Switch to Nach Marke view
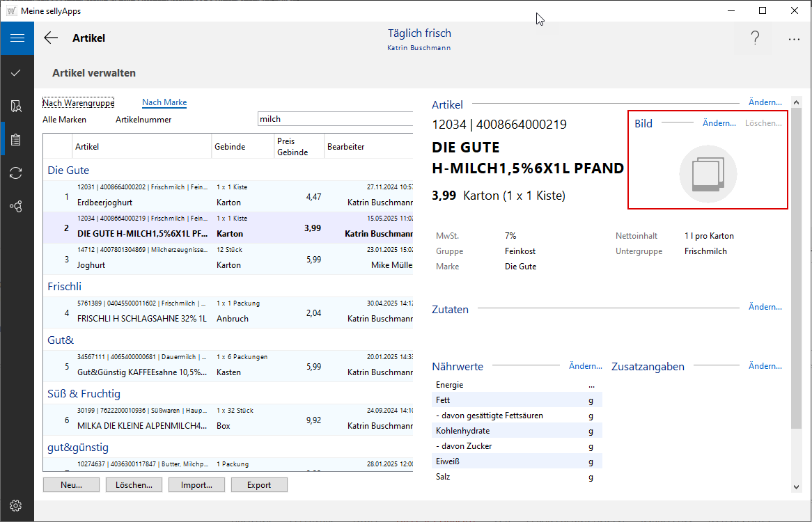 [164, 102]
